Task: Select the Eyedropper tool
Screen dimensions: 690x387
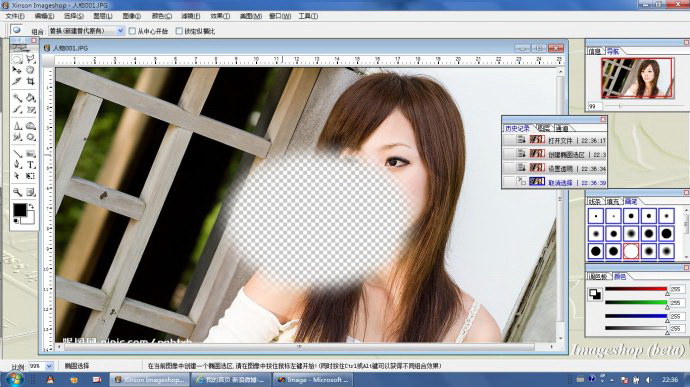Action: (x=17, y=81)
